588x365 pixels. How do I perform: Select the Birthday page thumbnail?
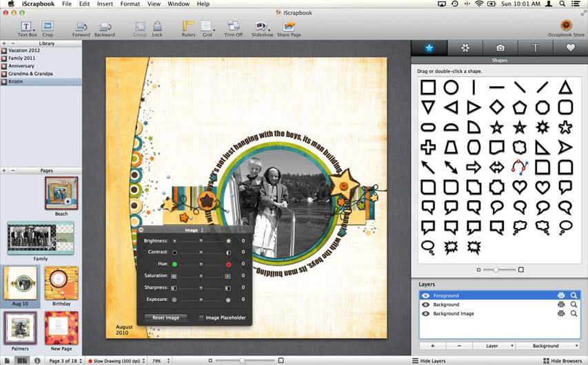(x=61, y=283)
